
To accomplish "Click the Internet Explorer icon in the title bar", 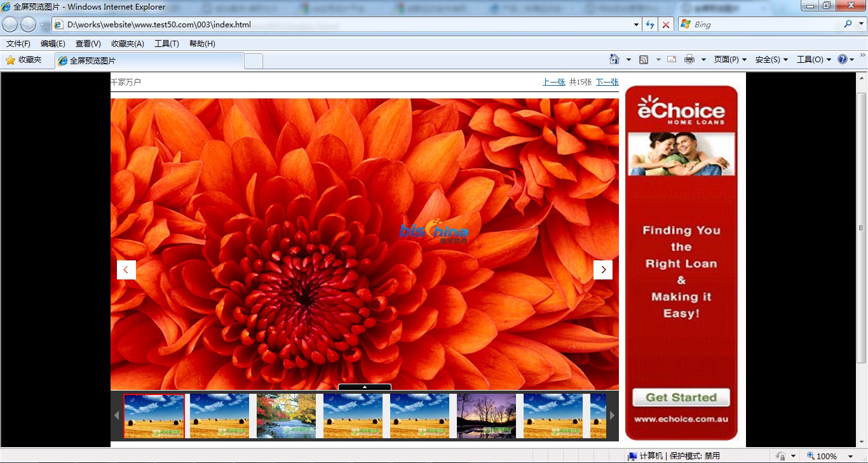I will coord(6,7).
